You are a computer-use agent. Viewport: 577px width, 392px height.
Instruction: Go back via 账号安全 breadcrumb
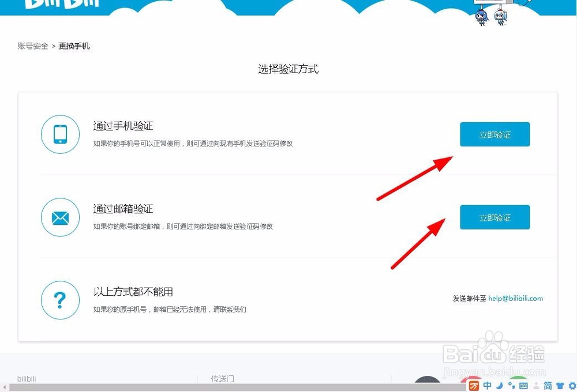(32, 46)
